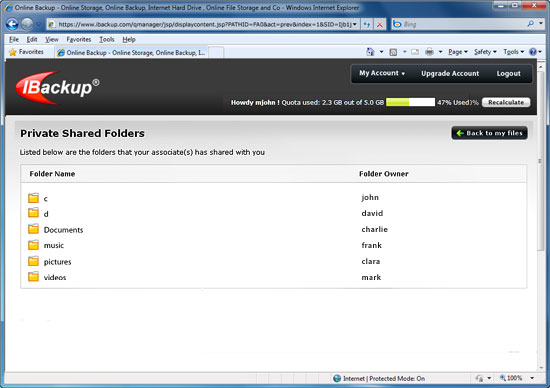Open the Help menu
This screenshot has height=388, width=550.
click(129, 39)
